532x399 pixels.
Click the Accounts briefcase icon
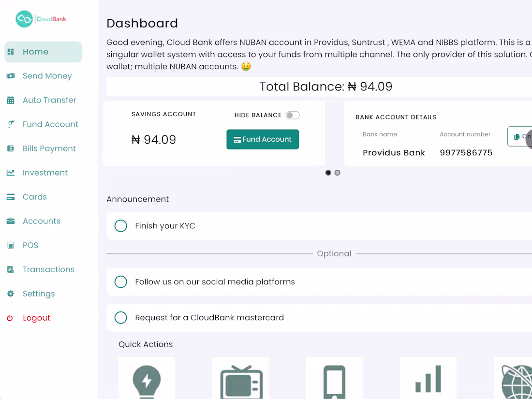click(11, 221)
